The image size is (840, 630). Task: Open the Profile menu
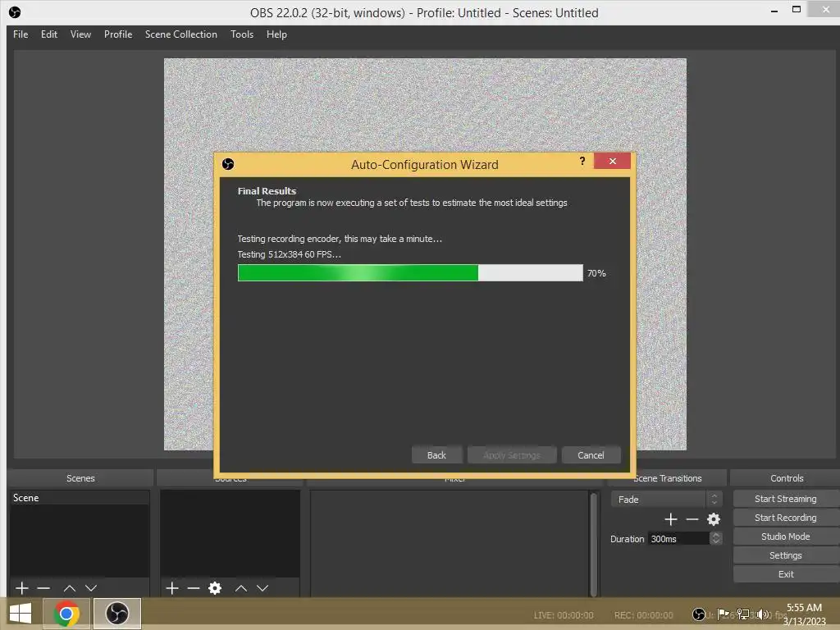click(x=118, y=34)
